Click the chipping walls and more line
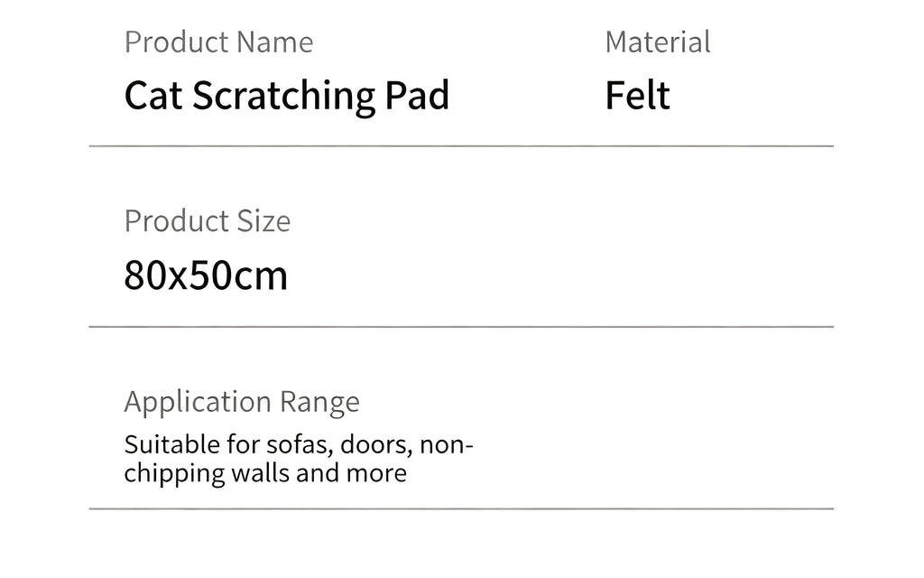 265,473
